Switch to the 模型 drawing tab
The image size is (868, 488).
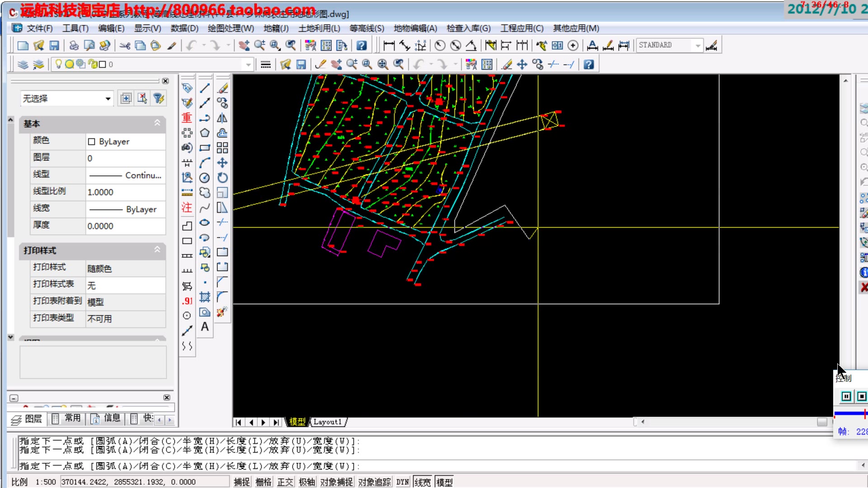click(297, 422)
